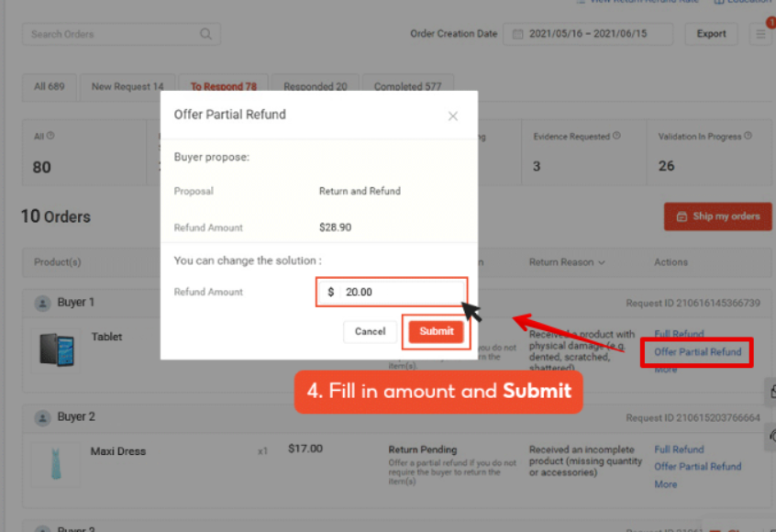
Task: Switch to the New Request 14 tab
Action: [127, 87]
